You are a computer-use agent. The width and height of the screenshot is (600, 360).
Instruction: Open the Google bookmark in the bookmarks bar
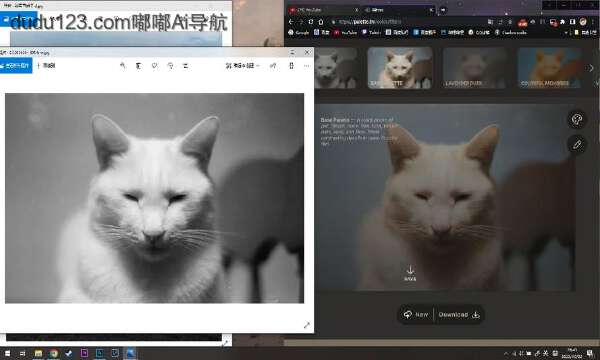point(298,33)
